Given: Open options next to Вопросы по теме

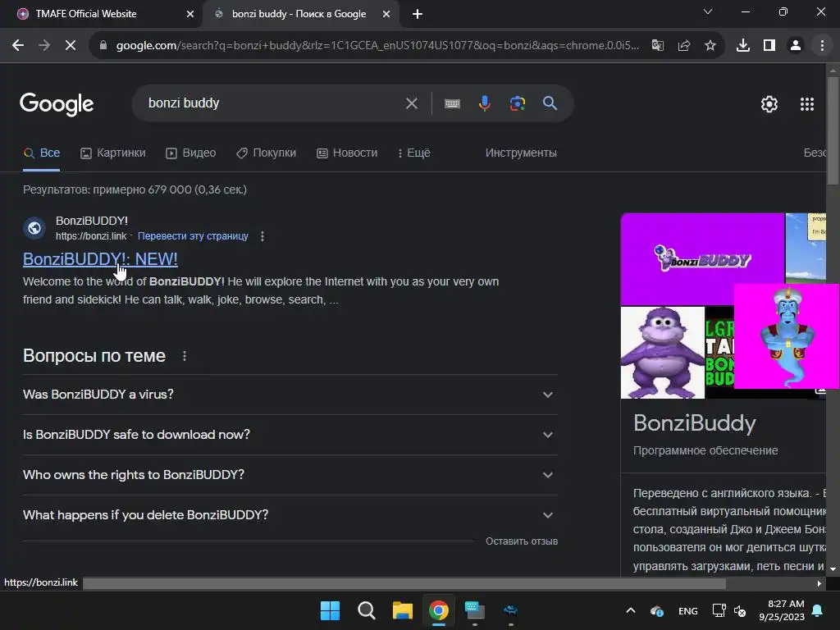Looking at the screenshot, I should 185,356.
